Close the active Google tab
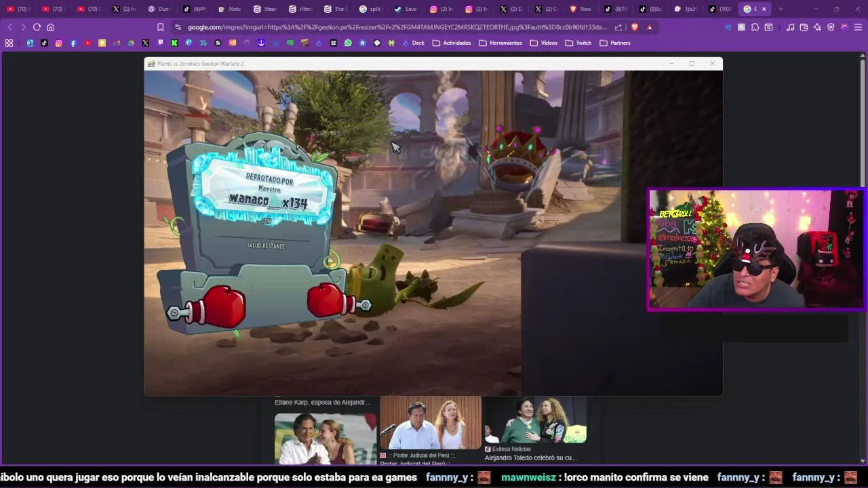Screen dimensions: 868x488 coord(764,9)
